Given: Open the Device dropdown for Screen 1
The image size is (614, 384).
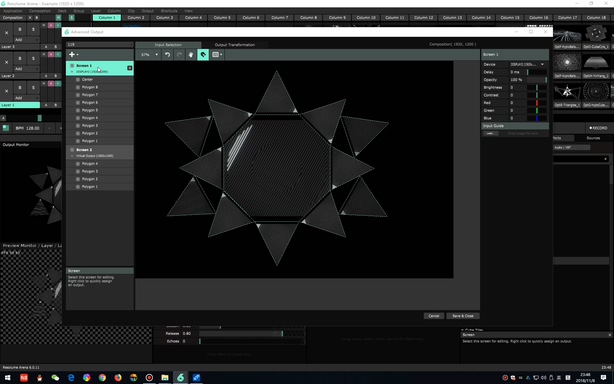Looking at the screenshot, I should tap(527, 64).
